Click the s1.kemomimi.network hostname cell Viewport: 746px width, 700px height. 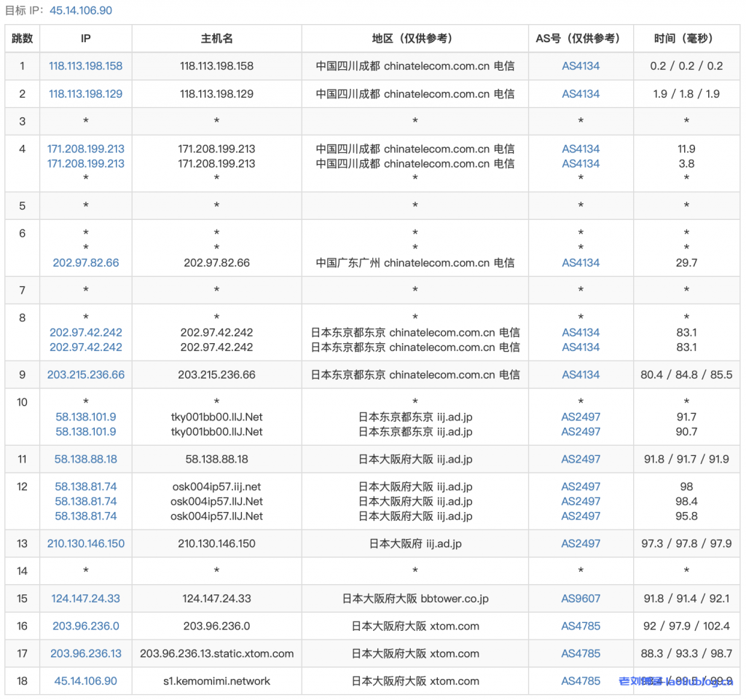(x=216, y=681)
